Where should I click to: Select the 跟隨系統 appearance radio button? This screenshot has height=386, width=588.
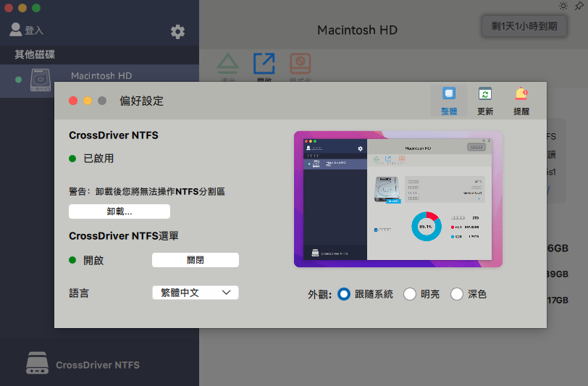coord(344,294)
